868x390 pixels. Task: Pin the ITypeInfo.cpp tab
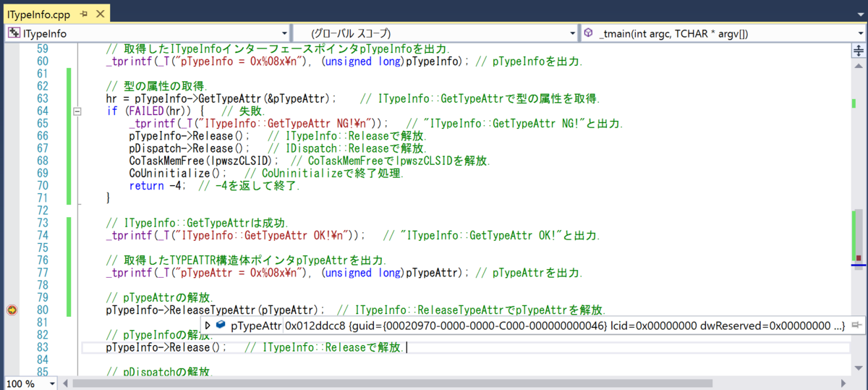[x=83, y=13]
